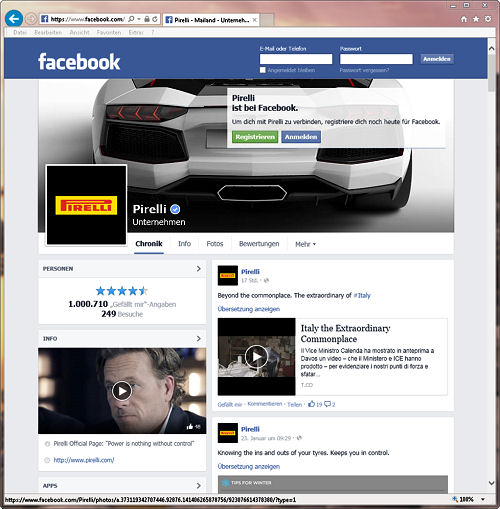The width and height of the screenshot is (500, 509).
Task: Click Gefällt mir on the first post
Action: click(230, 404)
